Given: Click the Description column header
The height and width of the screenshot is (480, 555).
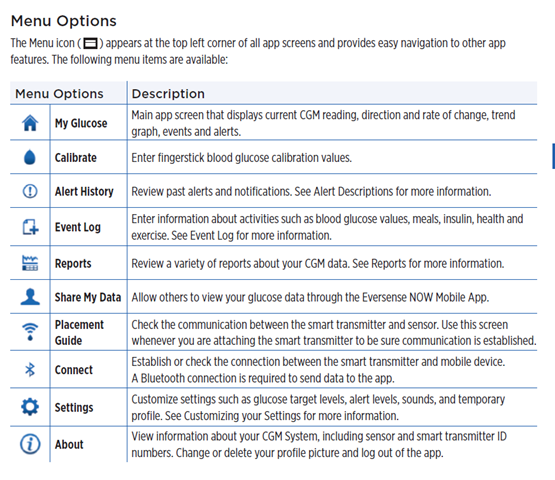Looking at the screenshot, I should 168,94.
